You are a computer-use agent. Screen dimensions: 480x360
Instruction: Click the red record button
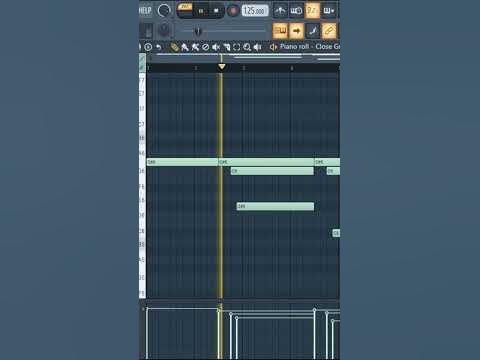click(x=233, y=11)
